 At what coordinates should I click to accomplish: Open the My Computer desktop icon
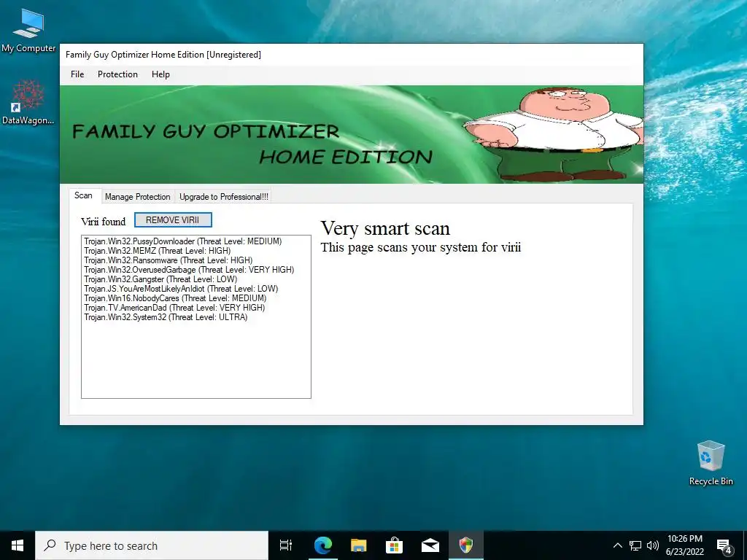(x=28, y=31)
